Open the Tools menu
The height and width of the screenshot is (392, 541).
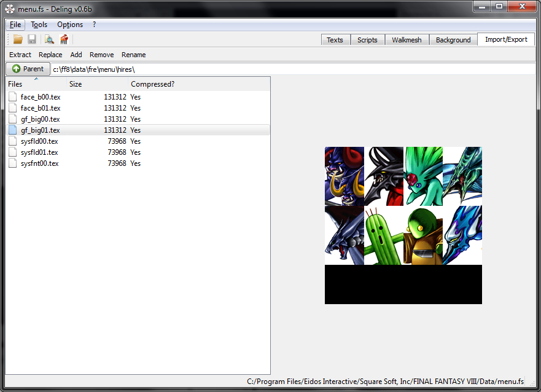(x=39, y=25)
